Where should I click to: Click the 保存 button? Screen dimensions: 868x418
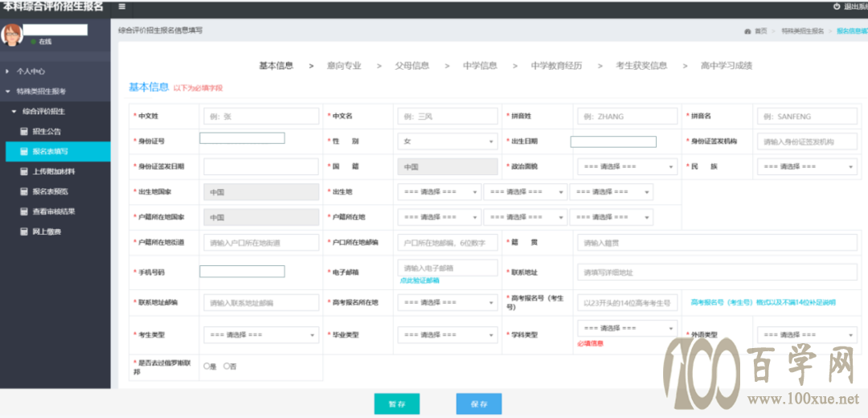[x=479, y=404]
